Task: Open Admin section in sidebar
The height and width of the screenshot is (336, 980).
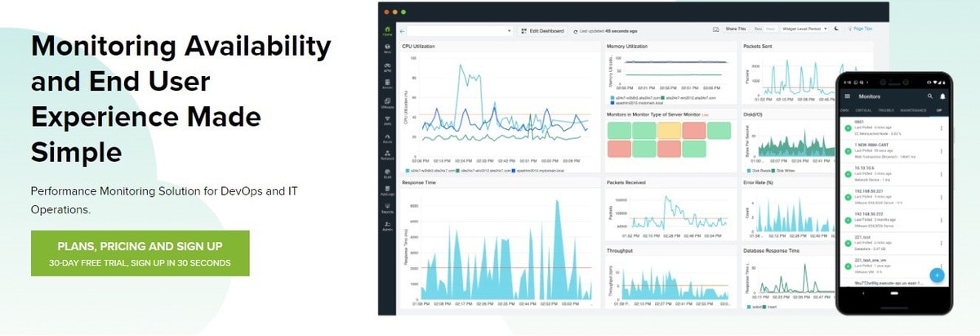Action: click(387, 227)
